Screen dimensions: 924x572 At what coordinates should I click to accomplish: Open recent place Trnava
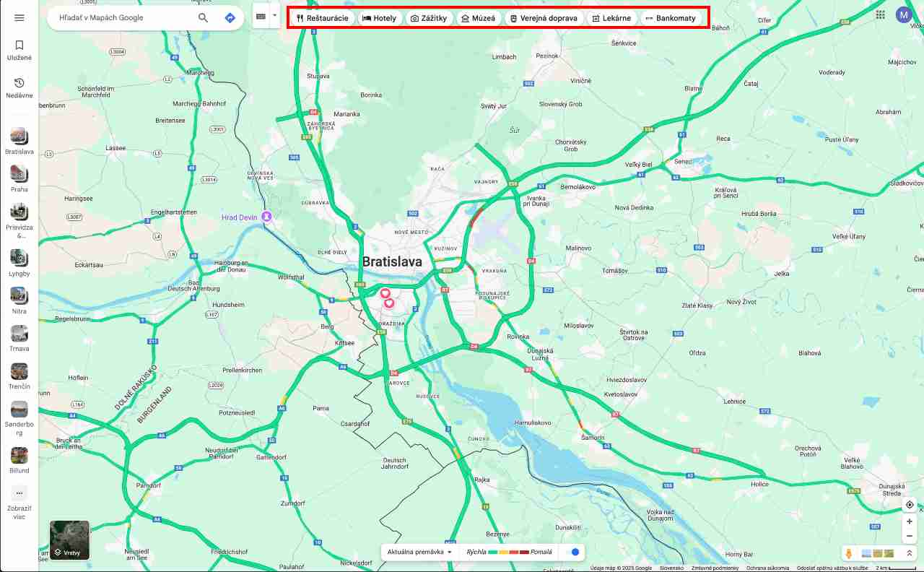(x=19, y=338)
